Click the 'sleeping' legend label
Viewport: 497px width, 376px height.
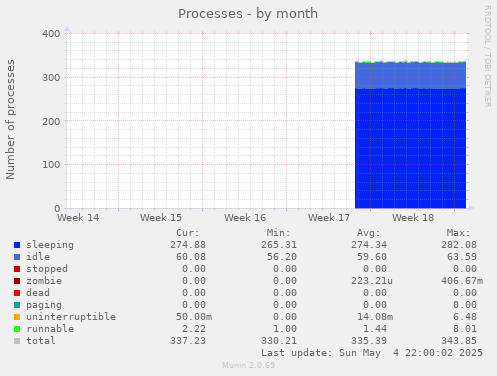(50, 245)
